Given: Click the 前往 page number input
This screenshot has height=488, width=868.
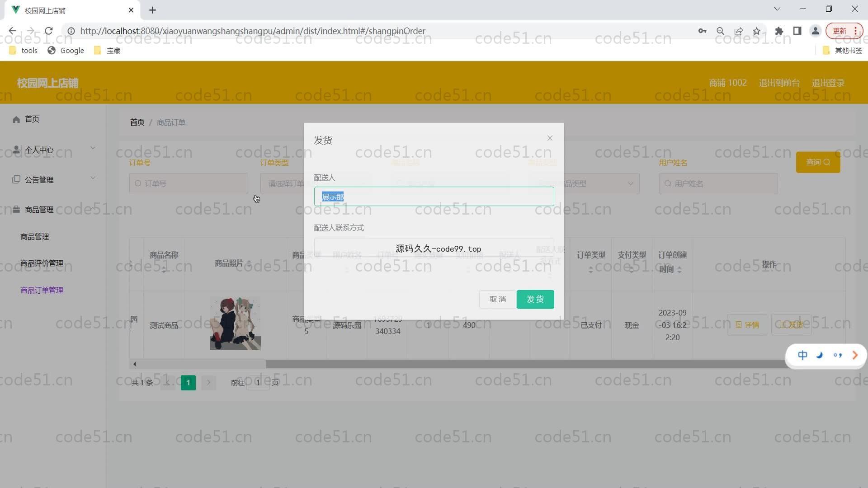Looking at the screenshot, I should pos(258,383).
